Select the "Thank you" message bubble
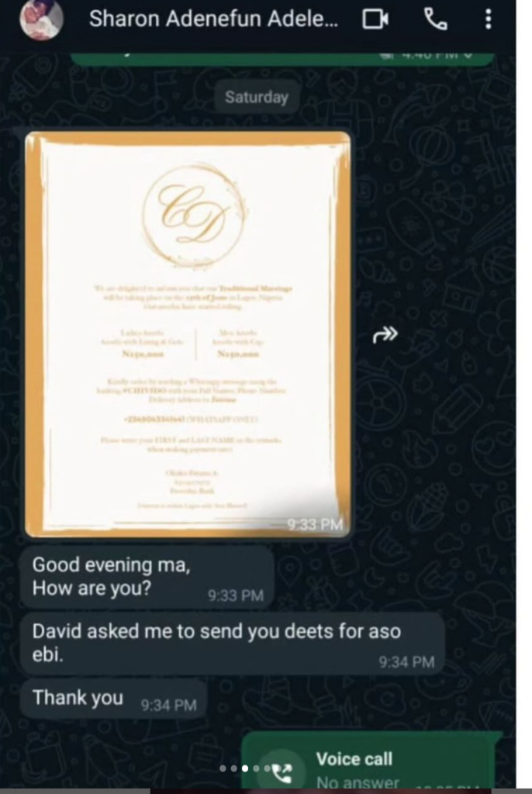 point(114,699)
